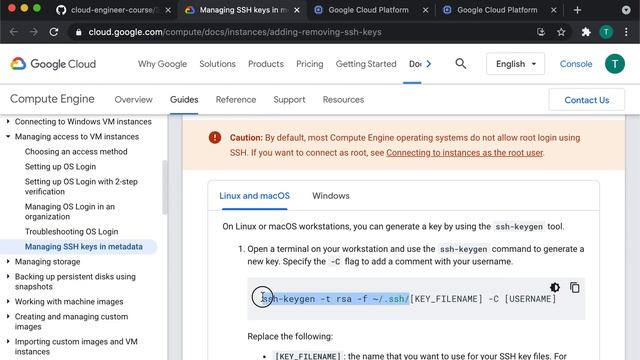Collapse Managing access to VM instances
The height and width of the screenshot is (360, 640).
[8, 137]
